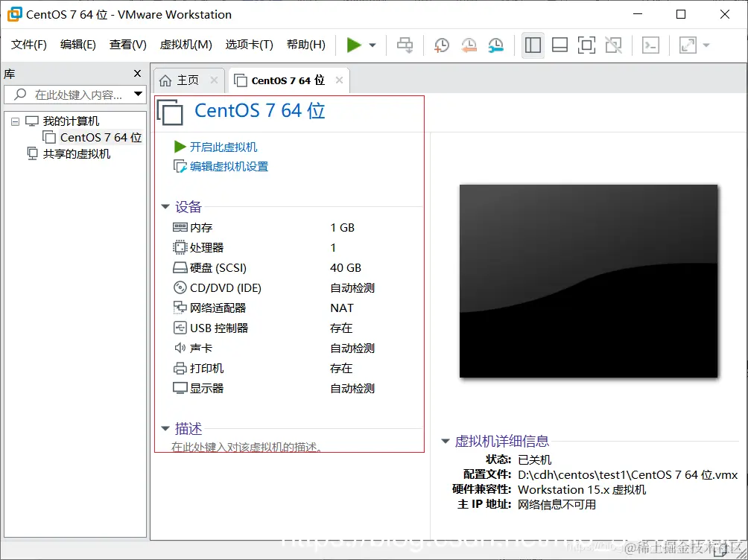The width and height of the screenshot is (748, 560).
Task: Click the VM description text field
Action: (247, 447)
